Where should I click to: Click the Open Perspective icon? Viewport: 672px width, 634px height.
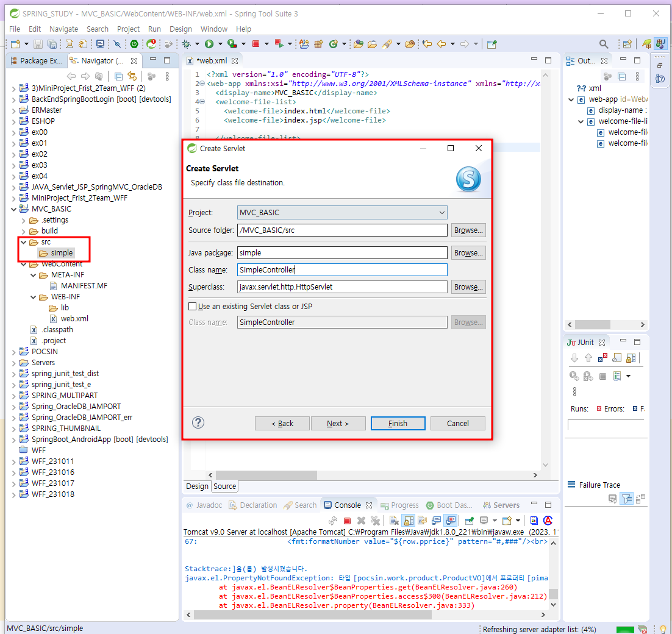tap(627, 44)
